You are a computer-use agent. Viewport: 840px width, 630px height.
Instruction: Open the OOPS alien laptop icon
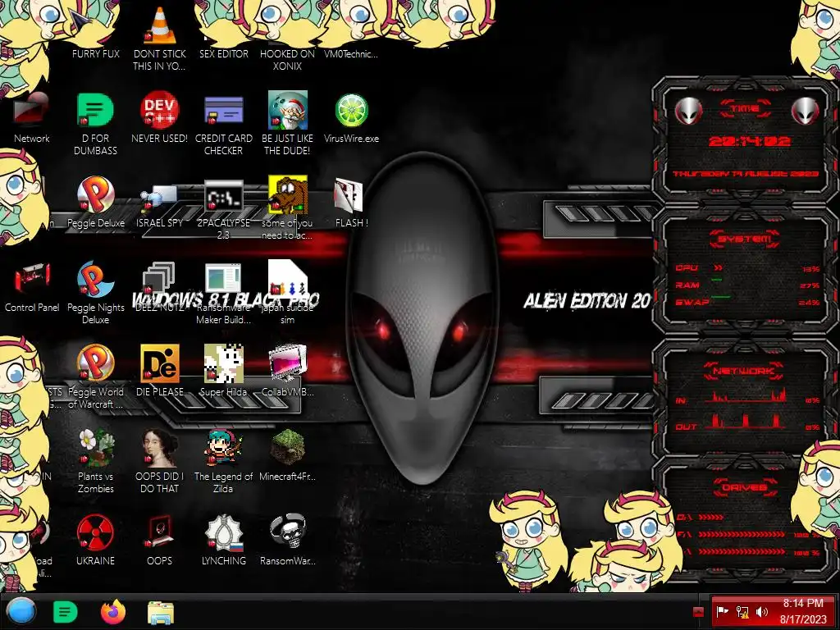tap(160, 540)
